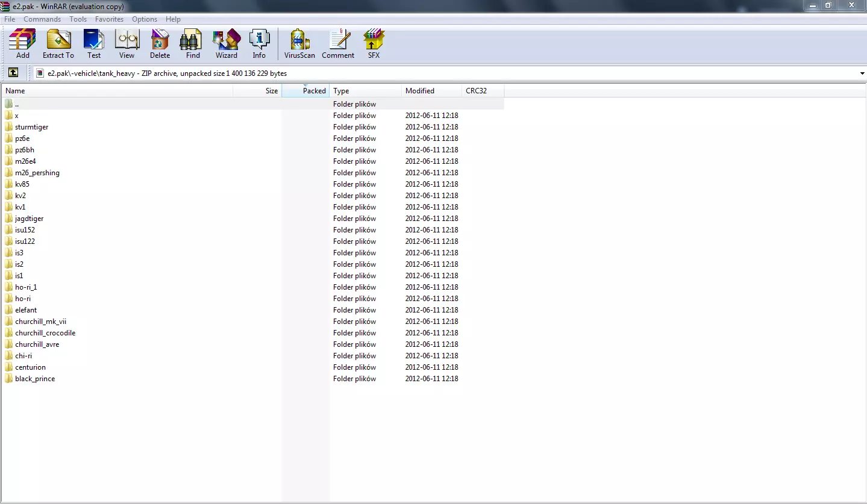Run the Test archive tool
Image resolution: width=867 pixels, height=504 pixels.
coord(94,44)
